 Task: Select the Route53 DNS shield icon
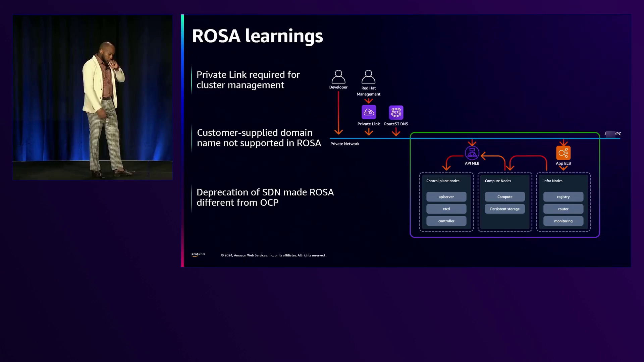[x=396, y=113]
